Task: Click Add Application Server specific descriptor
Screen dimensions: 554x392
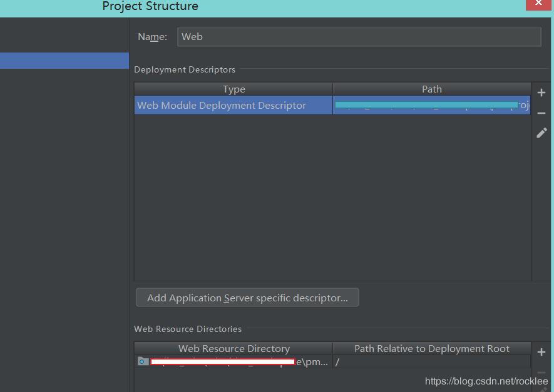Action: pos(247,297)
